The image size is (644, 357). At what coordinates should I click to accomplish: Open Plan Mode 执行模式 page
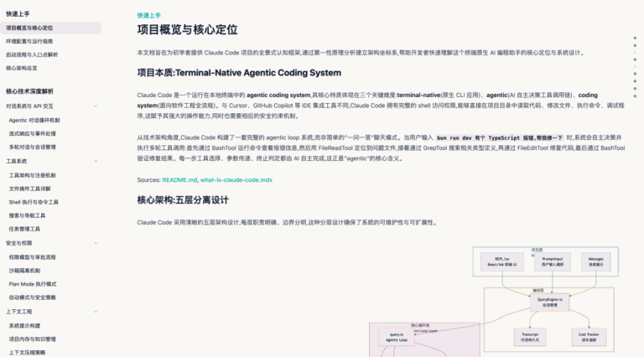33,284
